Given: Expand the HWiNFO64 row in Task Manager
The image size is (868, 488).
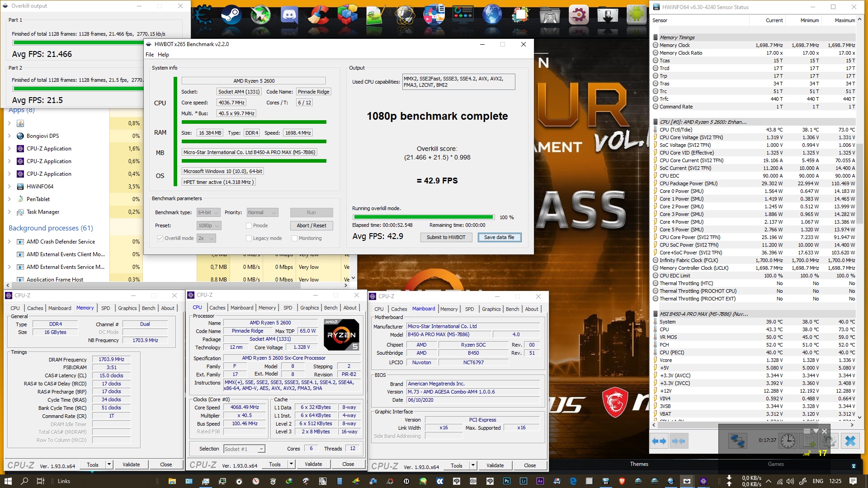Looking at the screenshot, I should (x=9, y=187).
